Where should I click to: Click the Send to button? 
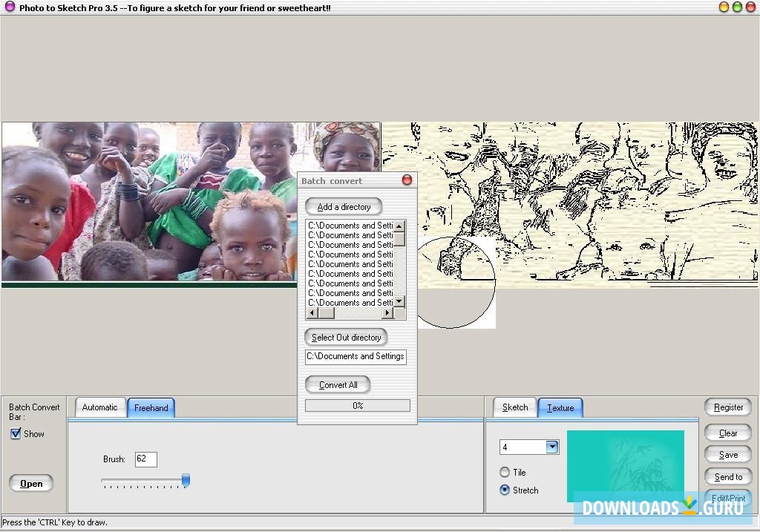[727, 476]
